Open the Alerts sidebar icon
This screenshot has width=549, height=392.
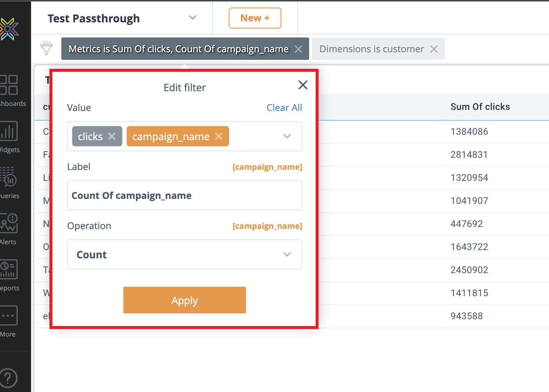[x=9, y=223]
